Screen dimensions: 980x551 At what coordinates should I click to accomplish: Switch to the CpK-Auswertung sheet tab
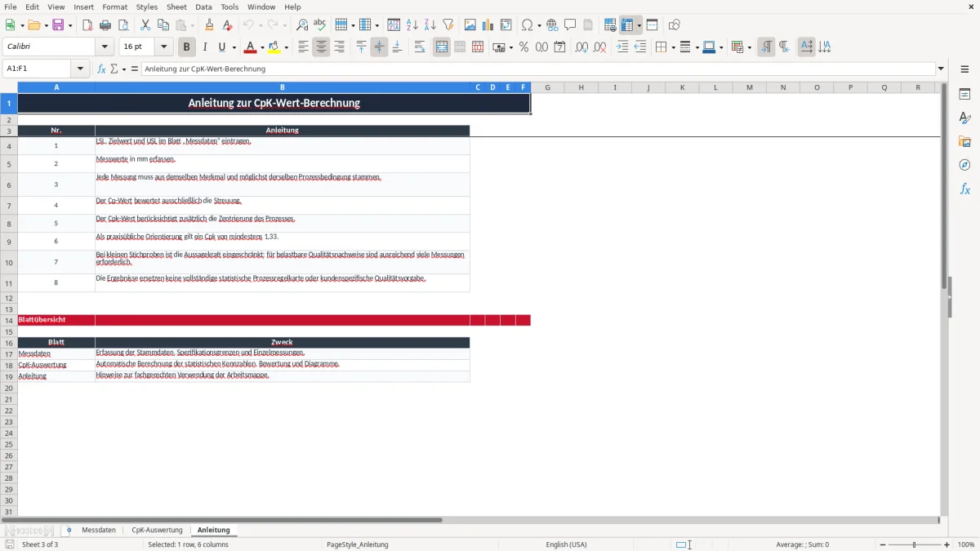click(157, 530)
